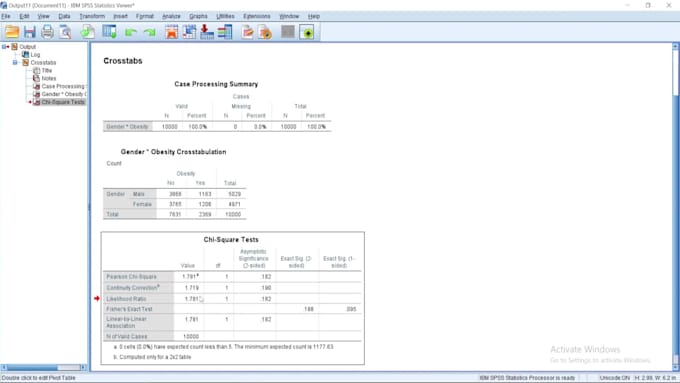Open the Recall recent dialogs icon
This screenshot has height=383, width=680.
pos(109,32)
